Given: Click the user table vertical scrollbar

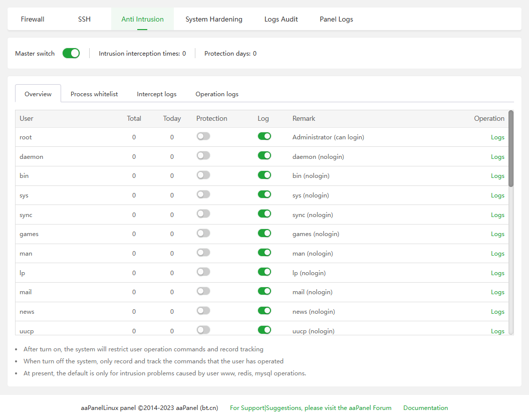Looking at the screenshot, I should coord(511,148).
